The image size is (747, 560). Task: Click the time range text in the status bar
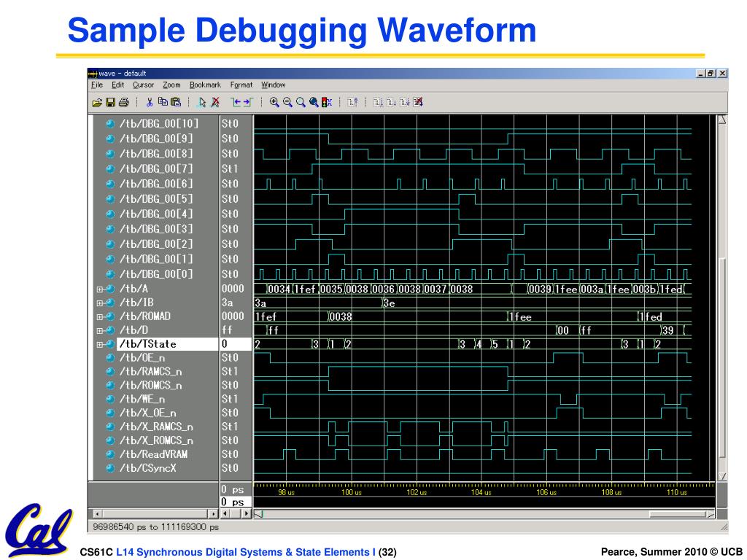[156, 527]
